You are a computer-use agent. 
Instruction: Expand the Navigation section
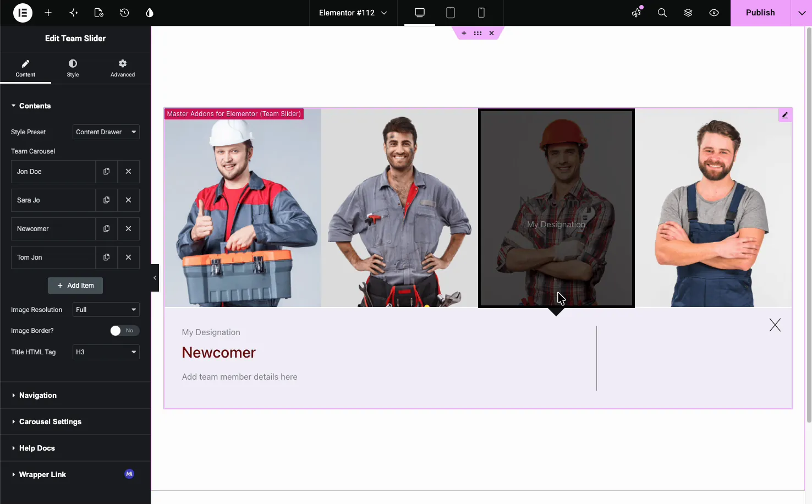(75, 395)
